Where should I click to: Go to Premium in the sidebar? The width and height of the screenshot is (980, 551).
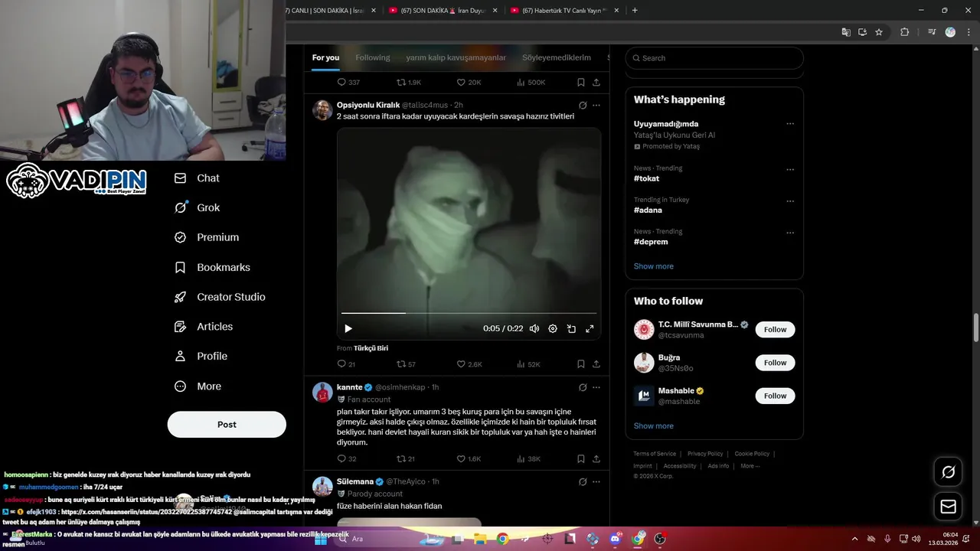point(206,237)
